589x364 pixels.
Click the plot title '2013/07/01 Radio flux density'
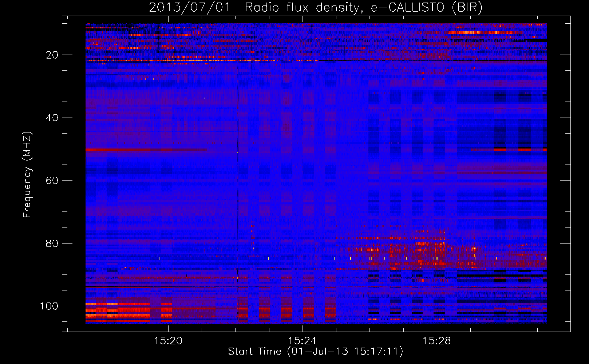pyautogui.click(x=316, y=8)
